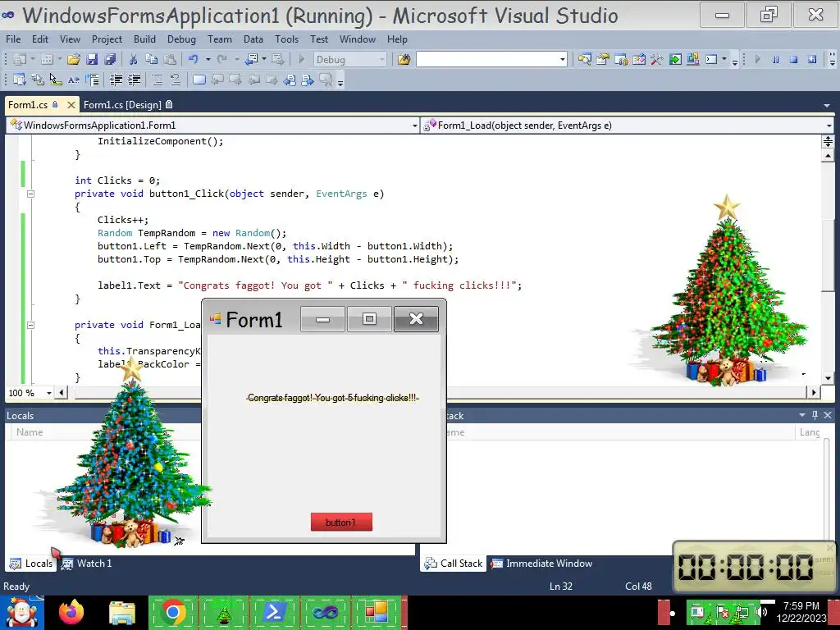
Task: Click the editor scroll-down arrow
Action: click(x=828, y=378)
